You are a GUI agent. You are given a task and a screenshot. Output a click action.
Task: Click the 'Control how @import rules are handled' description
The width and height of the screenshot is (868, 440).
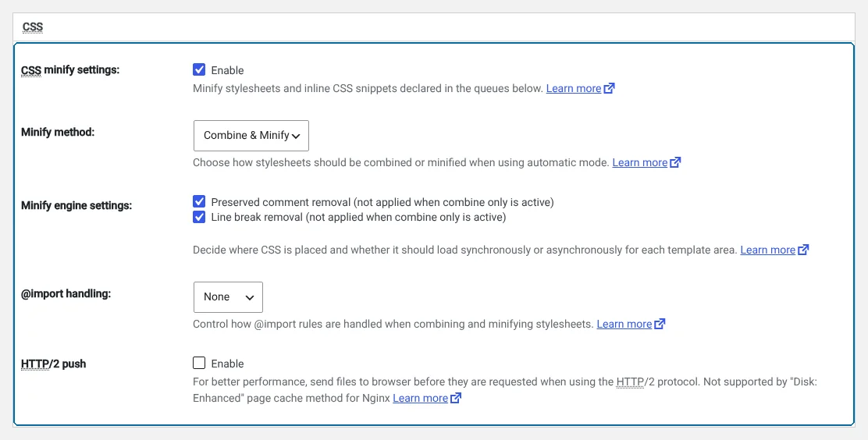(x=393, y=325)
